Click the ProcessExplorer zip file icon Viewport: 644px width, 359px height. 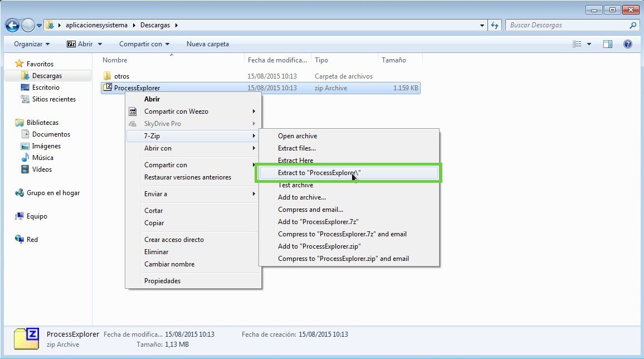[107, 87]
